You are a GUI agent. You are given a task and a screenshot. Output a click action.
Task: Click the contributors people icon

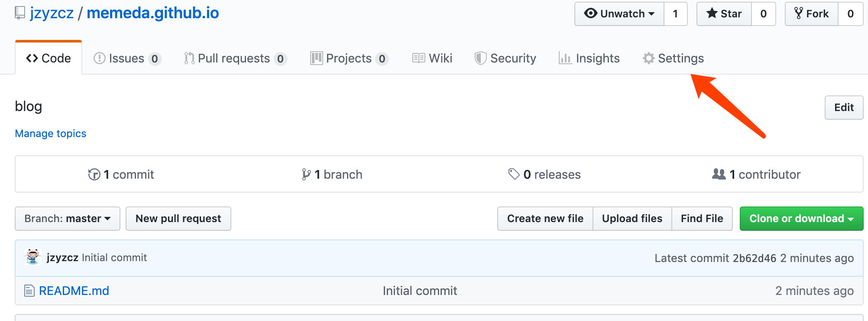[x=719, y=174]
